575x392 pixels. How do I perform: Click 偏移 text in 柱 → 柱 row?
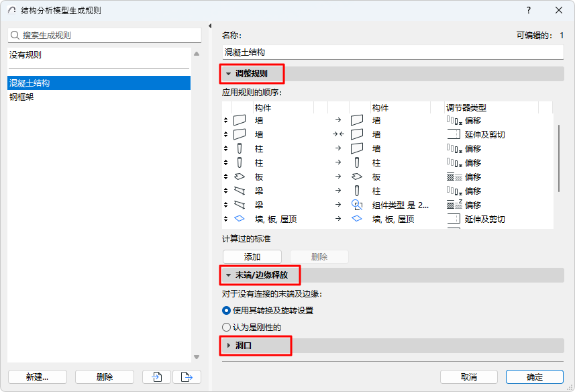tap(473, 162)
